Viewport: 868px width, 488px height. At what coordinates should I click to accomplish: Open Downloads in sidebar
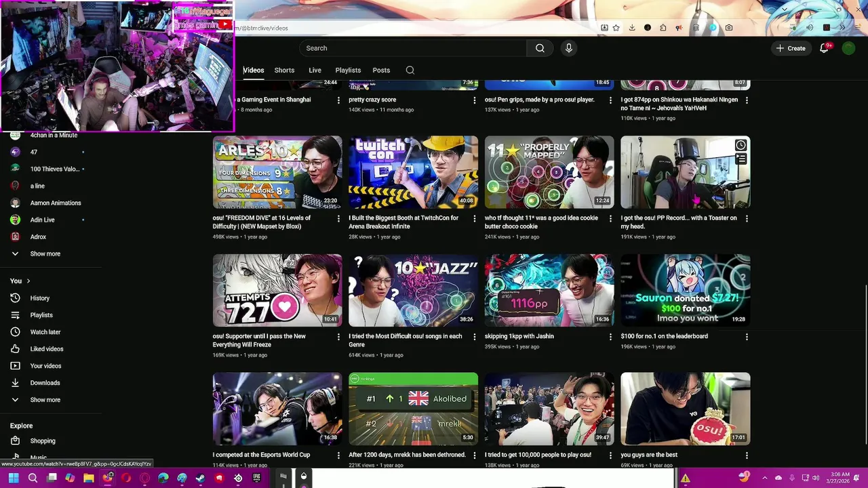pyautogui.click(x=45, y=383)
